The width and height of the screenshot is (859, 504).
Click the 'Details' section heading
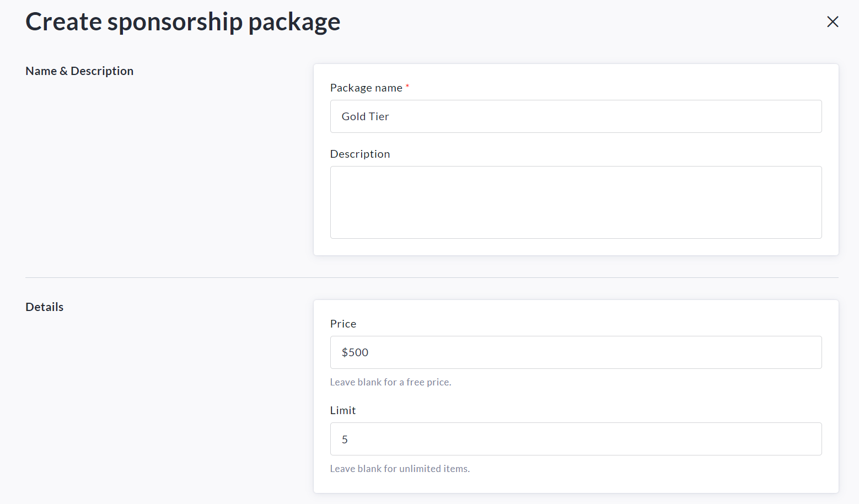point(45,307)
